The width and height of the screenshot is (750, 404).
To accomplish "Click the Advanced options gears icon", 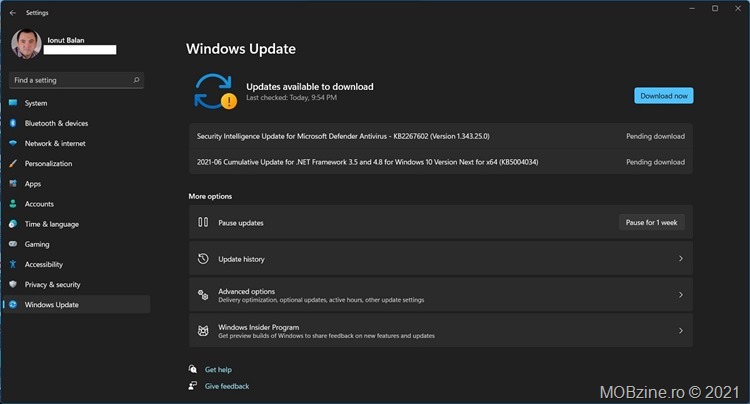I will coord(203,295).
